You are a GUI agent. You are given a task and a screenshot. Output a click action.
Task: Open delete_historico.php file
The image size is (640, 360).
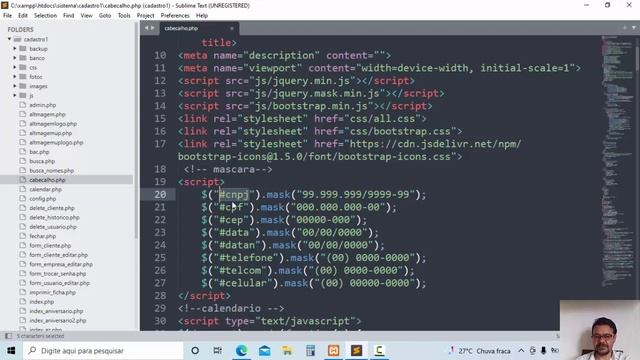click(x=54, y=218)
